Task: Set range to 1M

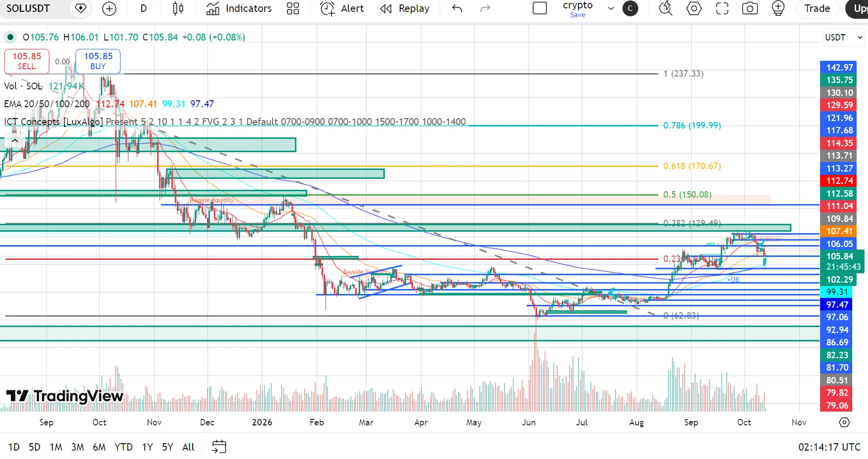Action: [x=56, y=447]
